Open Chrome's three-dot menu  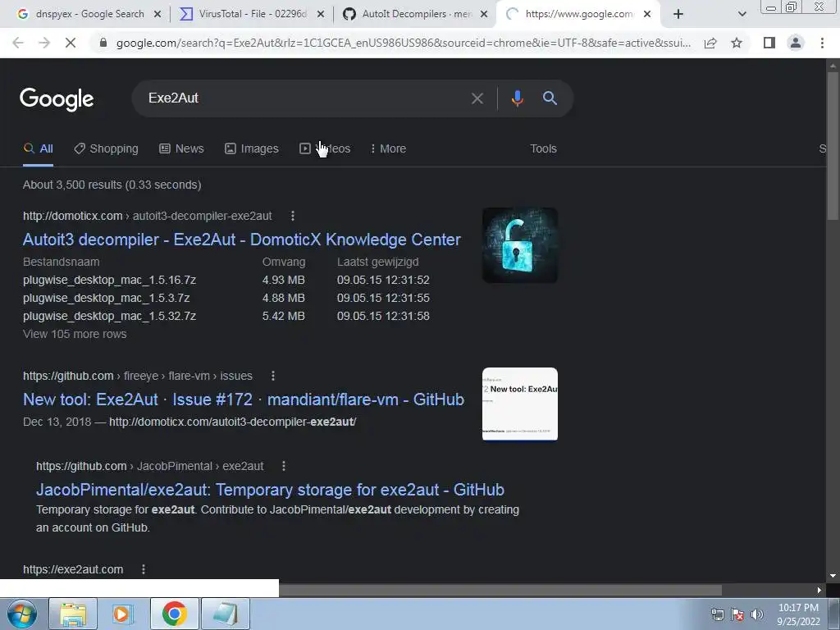pos(822,43)
